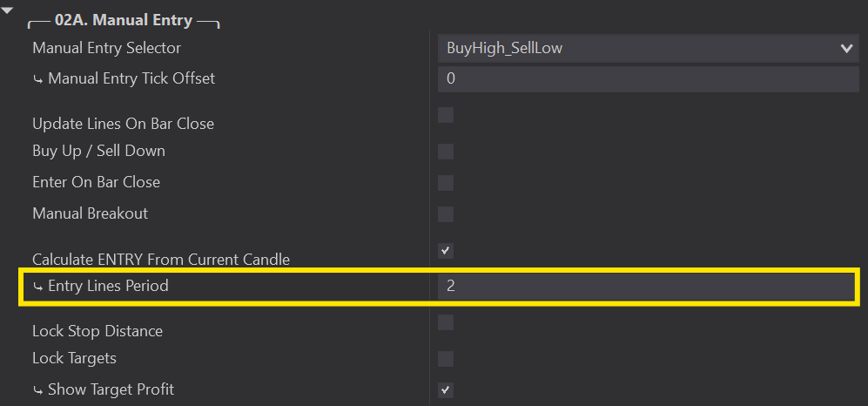
Task: Enable the Update Lines On Bar Close checkbox
Action: [x=446, y=115]
